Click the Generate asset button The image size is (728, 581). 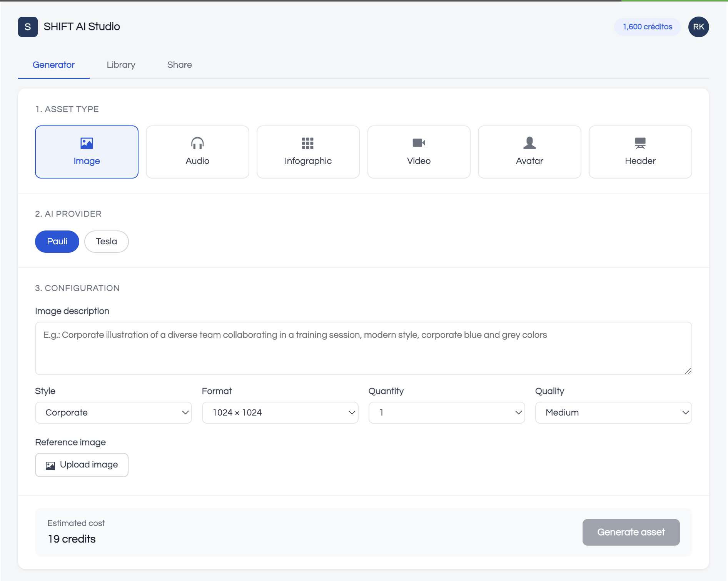pos(631,532)
